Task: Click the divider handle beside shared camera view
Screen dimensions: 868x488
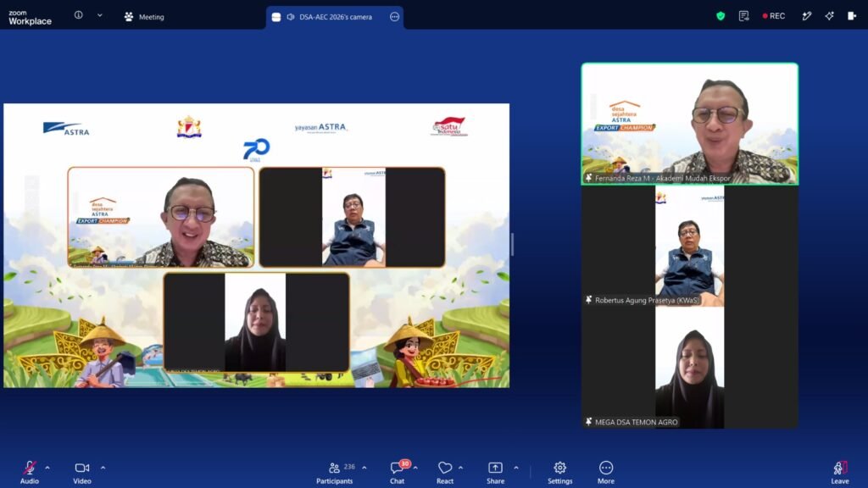Action: (513, 244)
